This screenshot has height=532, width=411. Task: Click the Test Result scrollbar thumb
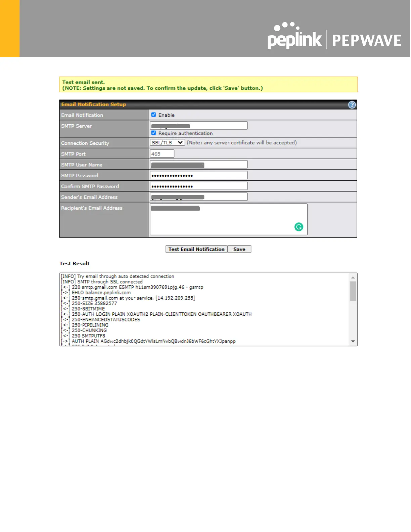[353, 291]
